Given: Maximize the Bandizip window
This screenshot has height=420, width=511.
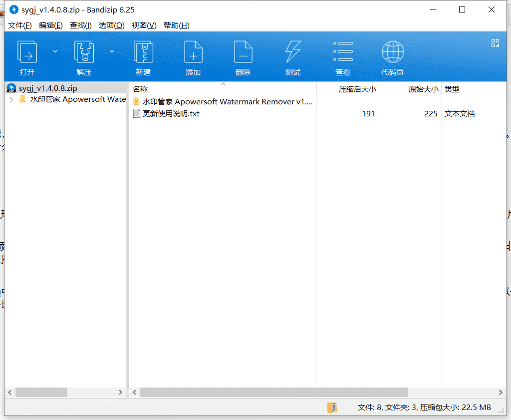Looking at the screenshot, I should click(x=462, y=10).
